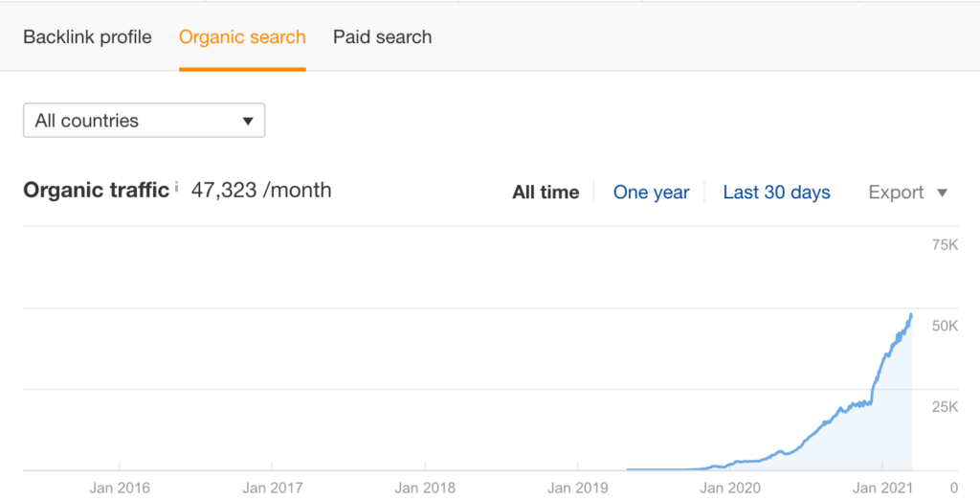This screenshot has width=980, height=501.
Task: View the Last 30 days range
Action: click(776, 193)
